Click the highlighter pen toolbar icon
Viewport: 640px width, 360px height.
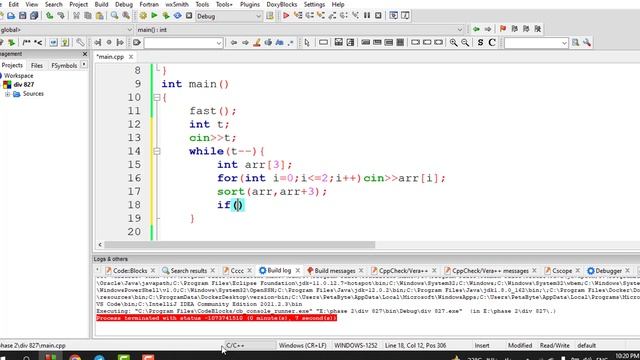pos(257,42)
